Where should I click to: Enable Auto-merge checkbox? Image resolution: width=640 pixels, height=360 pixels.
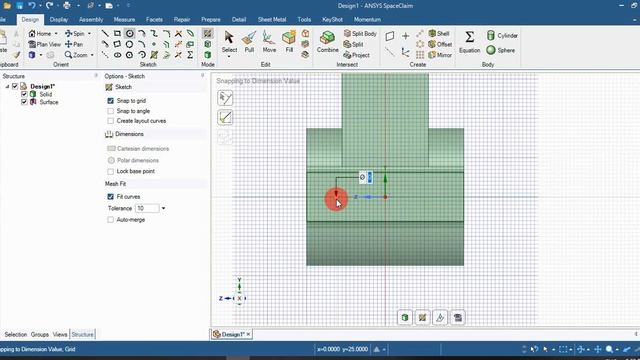click(x=111, y=220)
